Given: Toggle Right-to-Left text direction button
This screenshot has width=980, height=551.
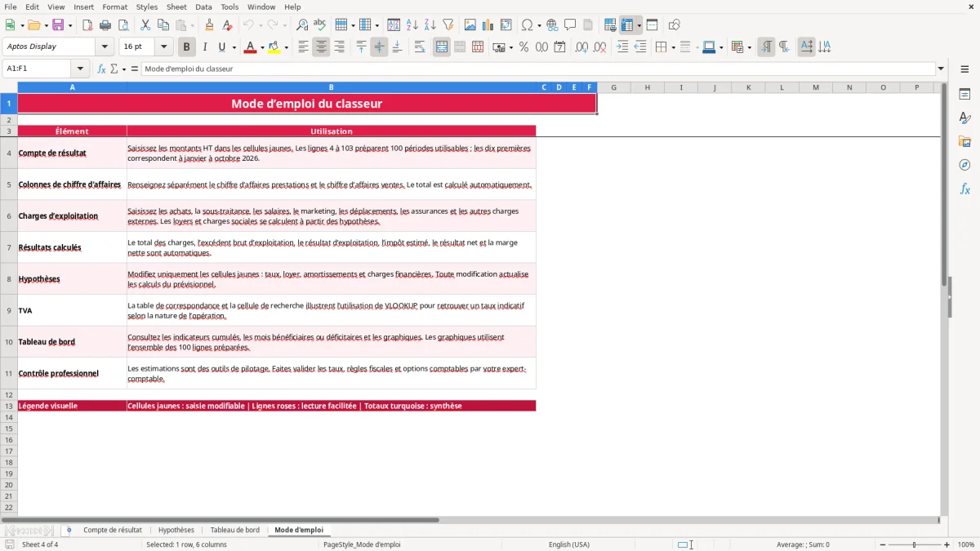Looking at the screenshot, I should point(784,47).
